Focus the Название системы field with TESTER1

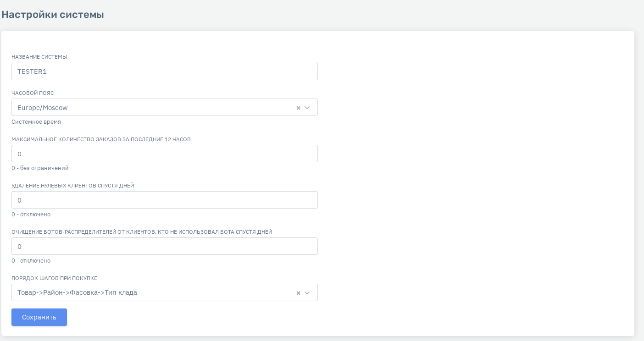point(164,71)
